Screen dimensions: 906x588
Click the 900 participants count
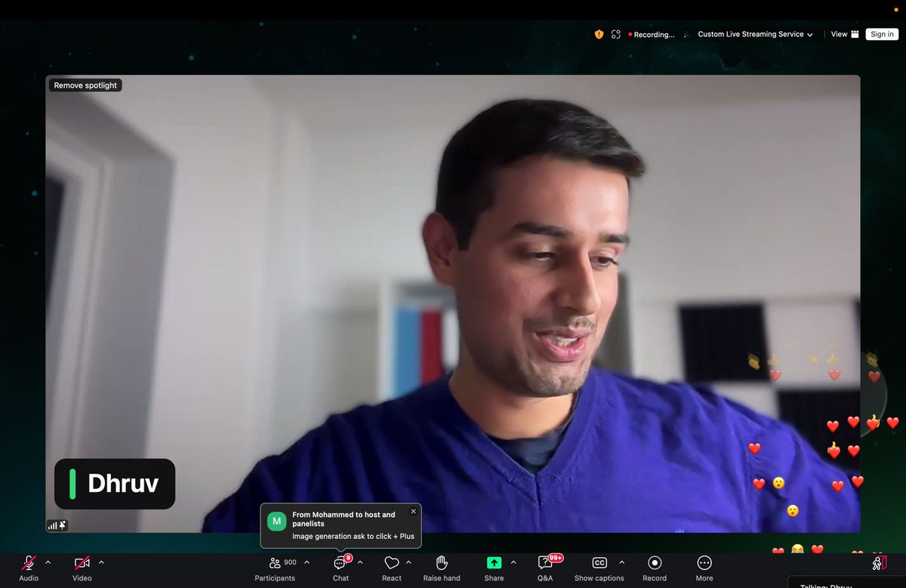coord(290,562)
